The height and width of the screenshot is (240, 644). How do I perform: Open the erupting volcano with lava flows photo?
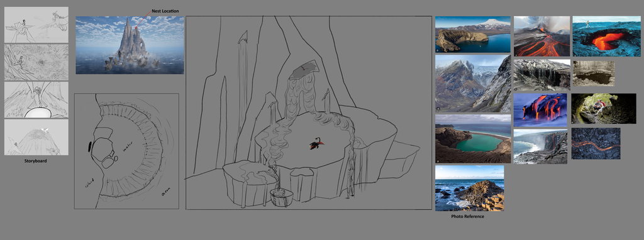pos(541,36)
